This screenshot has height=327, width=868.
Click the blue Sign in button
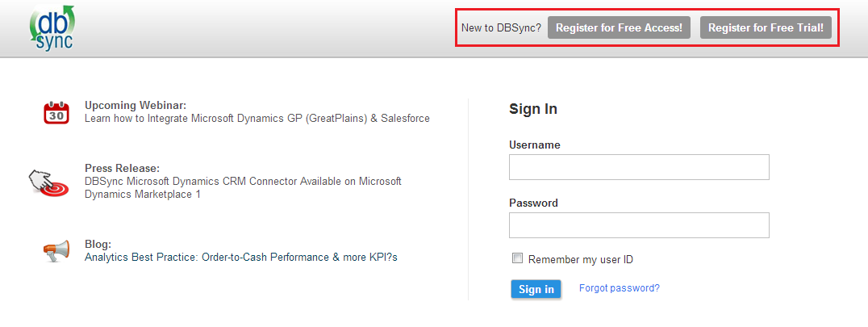click(x=536, y=289)
